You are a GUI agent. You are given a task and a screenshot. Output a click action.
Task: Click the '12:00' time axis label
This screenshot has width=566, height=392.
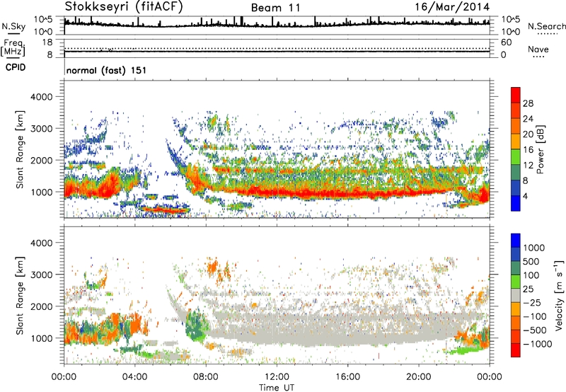277,377
